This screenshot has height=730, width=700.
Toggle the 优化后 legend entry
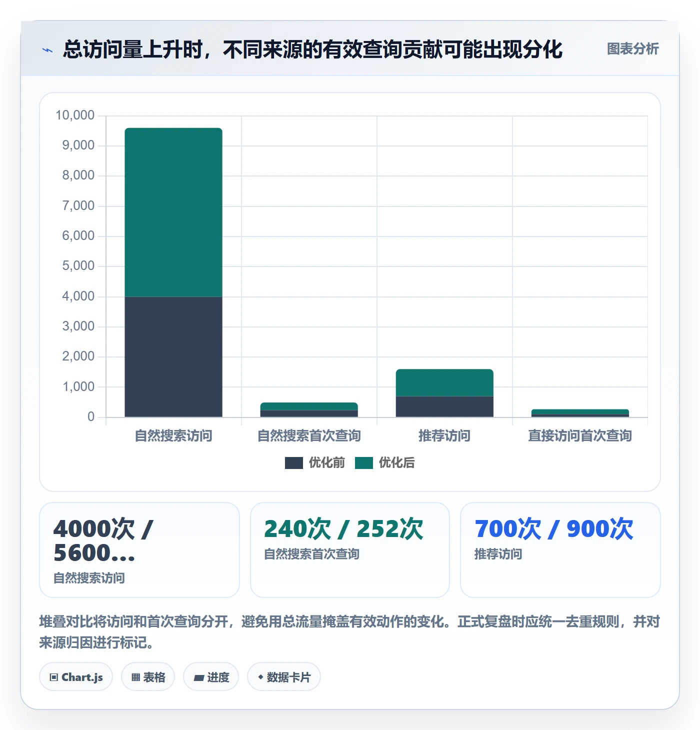[385, 463]
